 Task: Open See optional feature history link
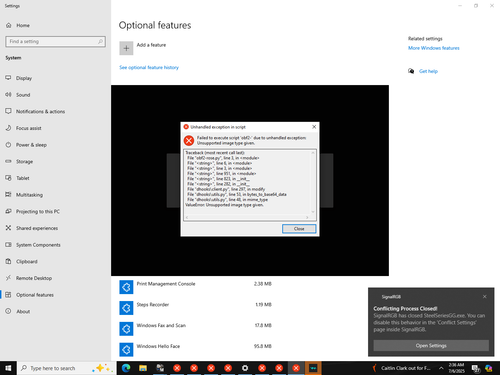pyautogui.click(x=149, y=67)
